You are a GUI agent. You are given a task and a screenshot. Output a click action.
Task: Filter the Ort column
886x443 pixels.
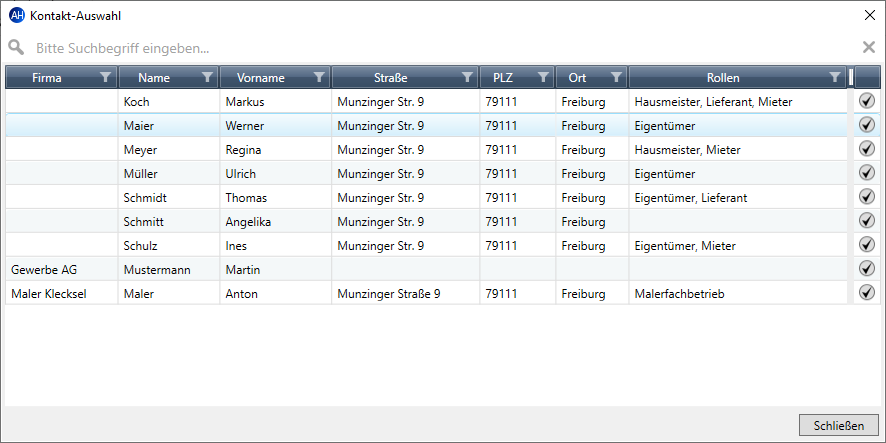(x=616, y=77)
